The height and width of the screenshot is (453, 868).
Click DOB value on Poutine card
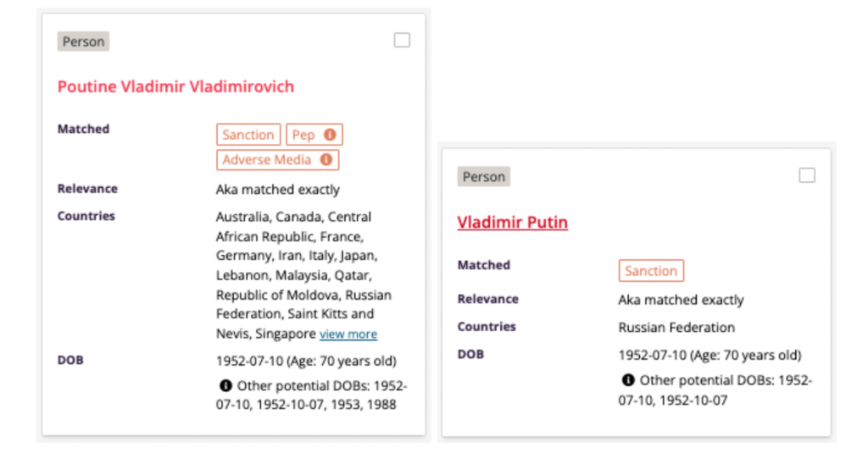pos(306,361)
